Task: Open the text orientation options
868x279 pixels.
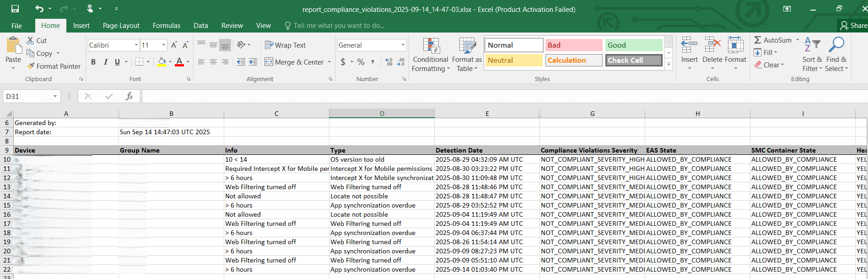Action: click(244, 44)
